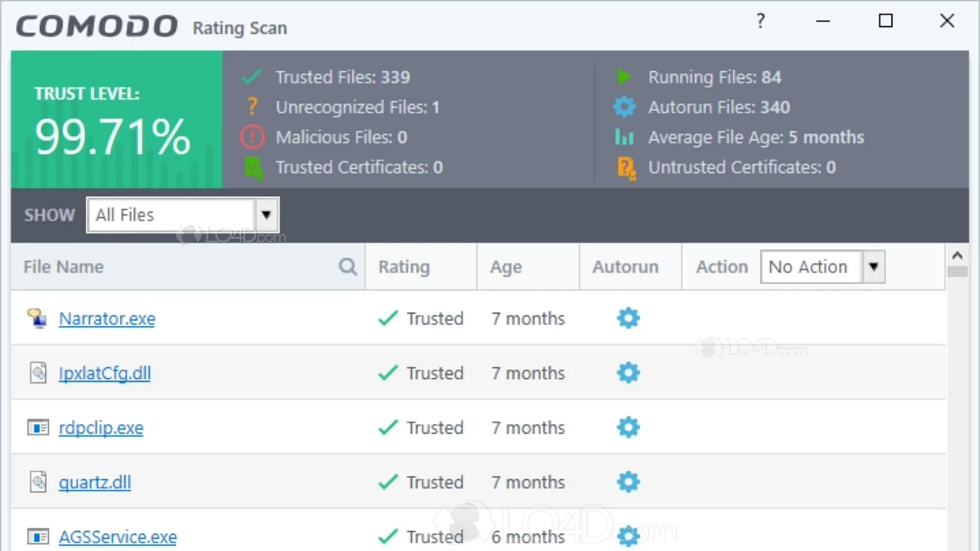Click the Running Files: 84 text

point(714,77)
